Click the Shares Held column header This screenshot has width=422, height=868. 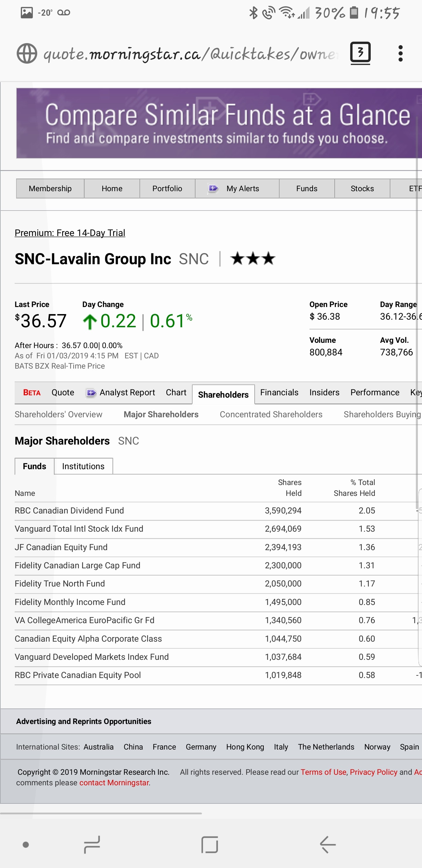coord(290,488)
